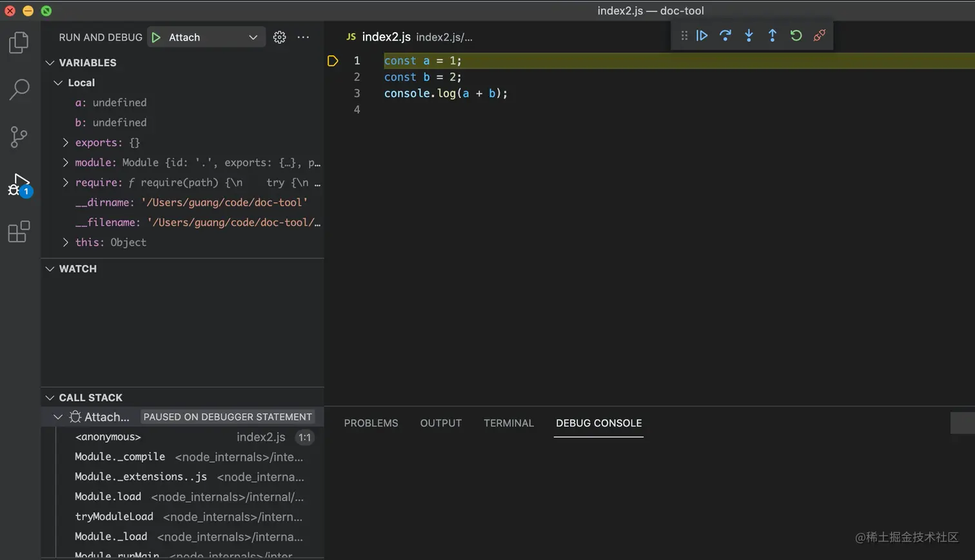The width and height of the screenshot is (975, 560).
Task: Collapse the Attach session in call stack
Action: [x=58, y=417]
